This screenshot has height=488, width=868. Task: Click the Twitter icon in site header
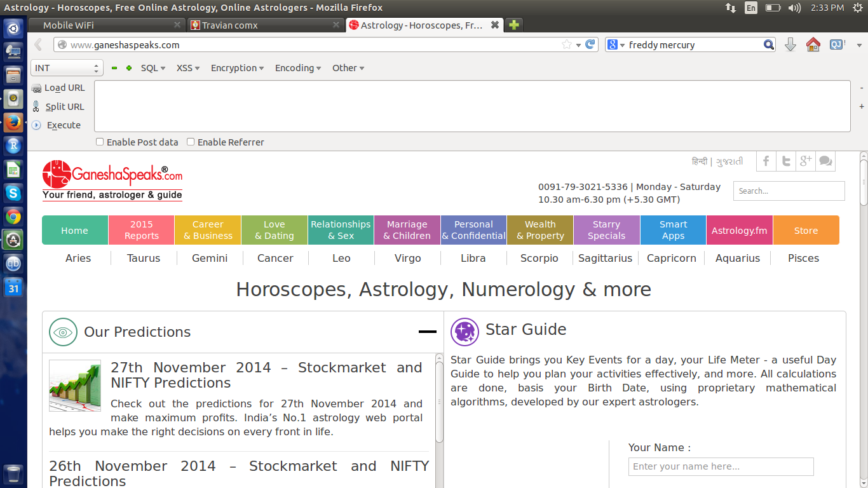click(786, 161)
